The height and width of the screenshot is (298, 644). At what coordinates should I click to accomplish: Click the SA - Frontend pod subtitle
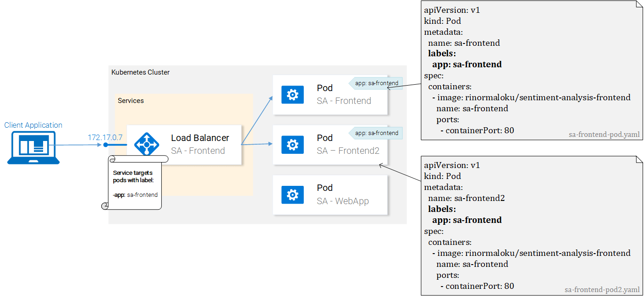coord(344,101)
